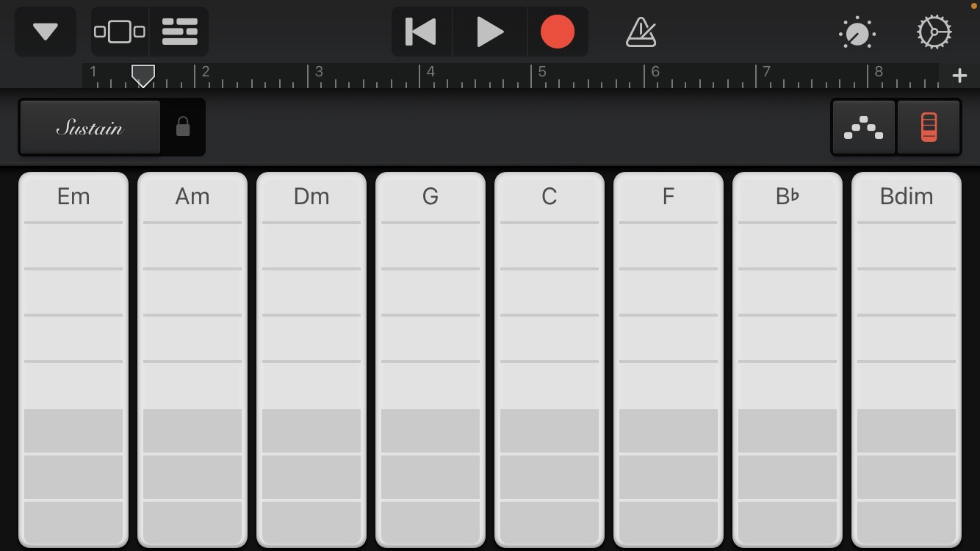Screen dimensions: 980x551
Task: Start playback with the play button
Action: click(x=490, y=32)
